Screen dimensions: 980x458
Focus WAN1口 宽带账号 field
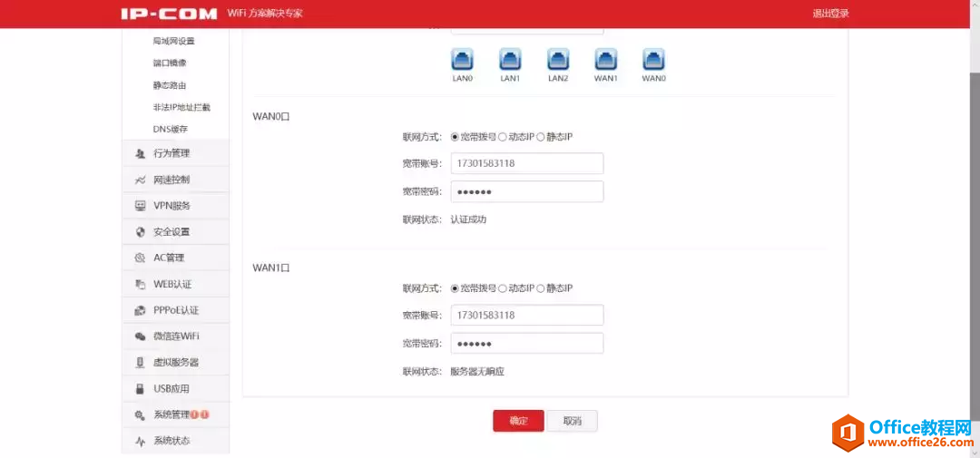[527, 316]
